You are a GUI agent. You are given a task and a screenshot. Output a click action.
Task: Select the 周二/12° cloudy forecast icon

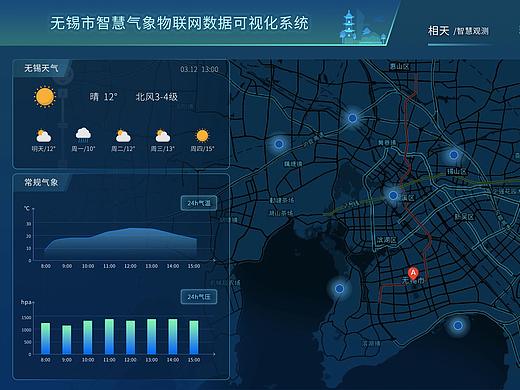pos(123,136)
